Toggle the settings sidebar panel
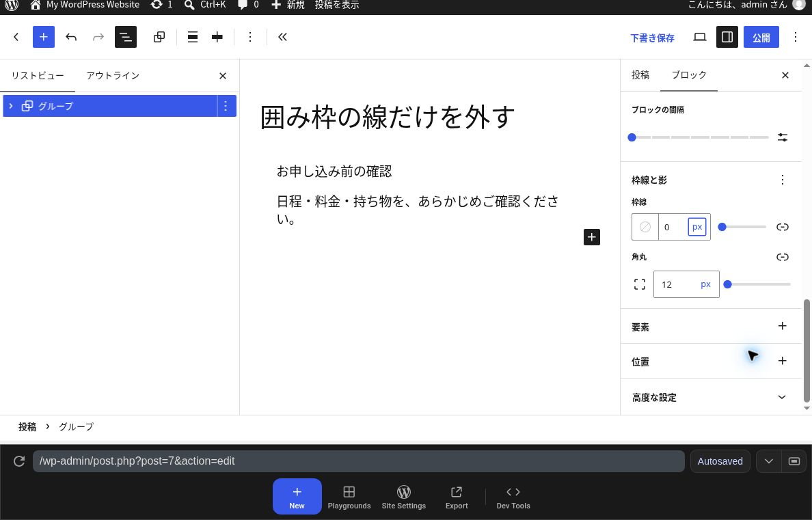The width and height of the screenshot is (812, 520). 727,37
